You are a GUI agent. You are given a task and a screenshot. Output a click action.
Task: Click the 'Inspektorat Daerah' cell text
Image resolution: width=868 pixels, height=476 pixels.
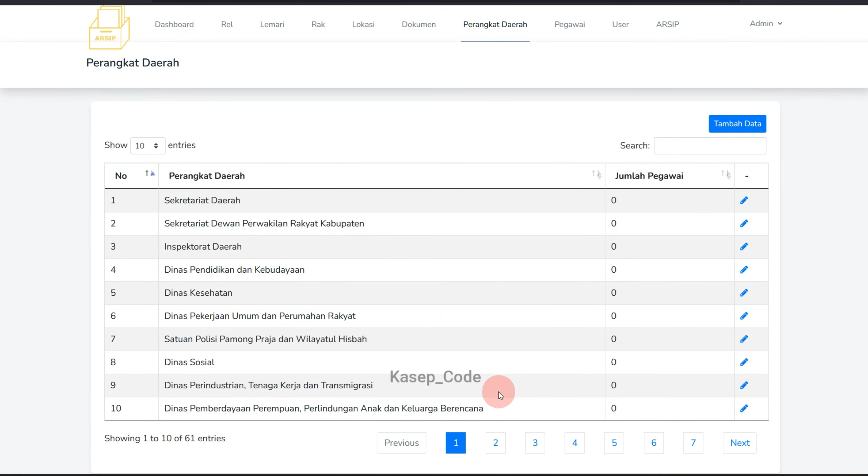(x=203, y=246)
